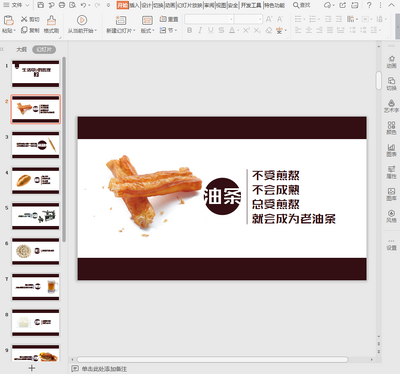Toggle Strikethrough formatting
400x374 pixels.
coord(221,30)
